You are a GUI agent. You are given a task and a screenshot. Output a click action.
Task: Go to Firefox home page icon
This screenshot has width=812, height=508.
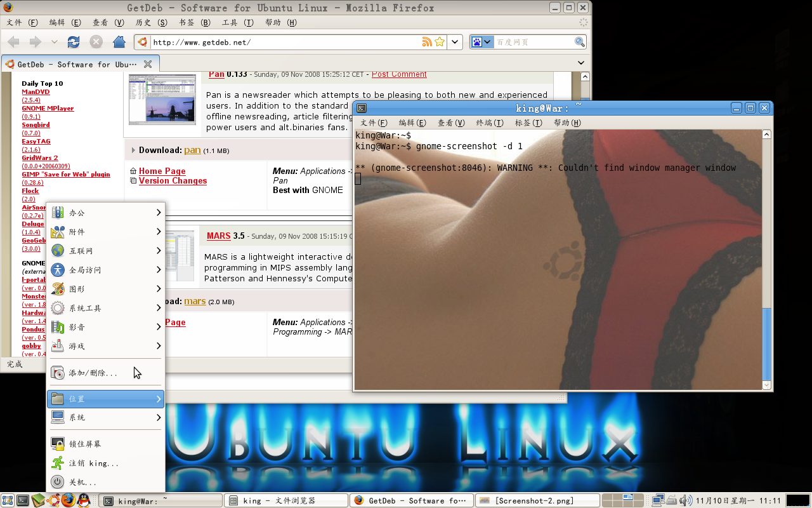pos(119,42)
